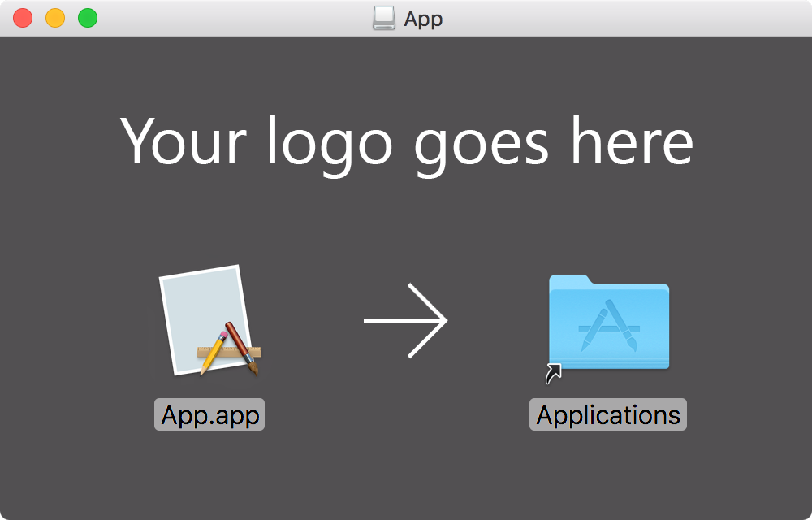The image size is (812, 520).
Task: Select the Applications name label
Action: point(608,415)
